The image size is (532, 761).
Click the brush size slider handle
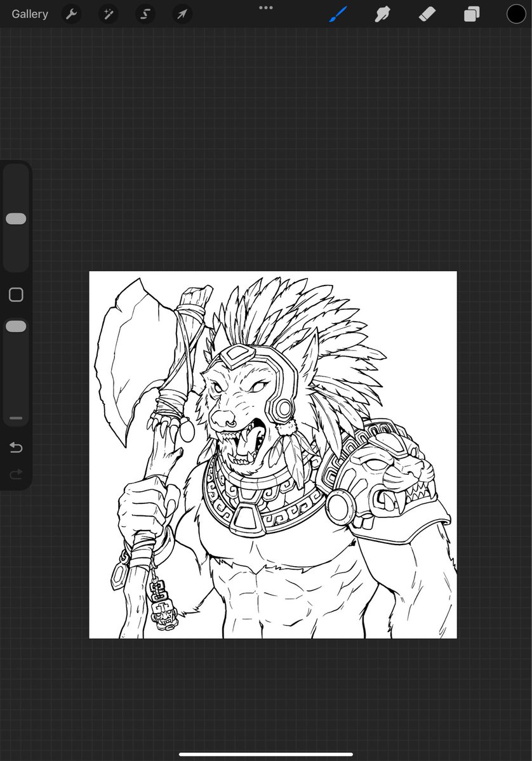pos(16,219)
